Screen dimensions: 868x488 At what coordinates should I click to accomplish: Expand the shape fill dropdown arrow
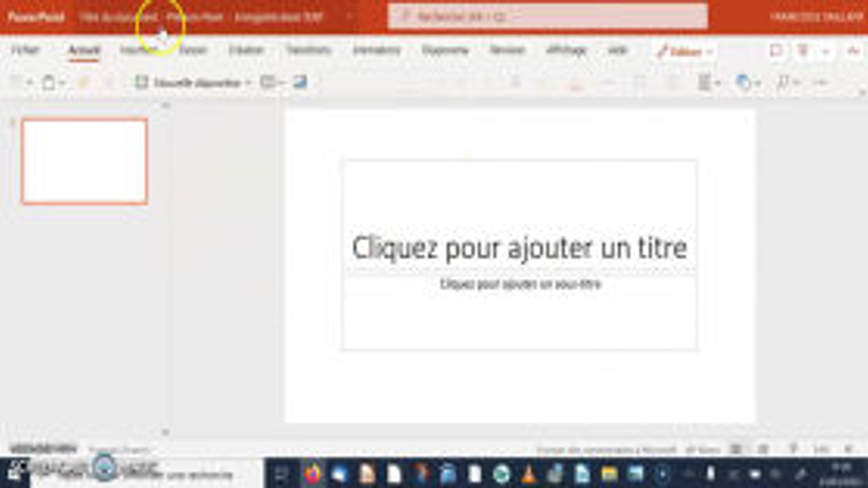click(758, 84)
